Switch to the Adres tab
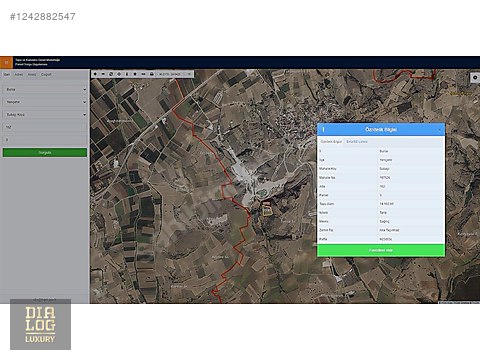This screenshot has width=480, height=360. pyautogui.click(x=19, y=74)
